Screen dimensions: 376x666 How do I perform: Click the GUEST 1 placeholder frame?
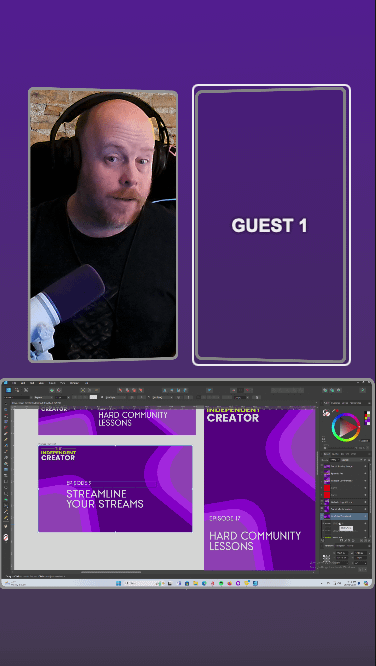click(271, 225)
